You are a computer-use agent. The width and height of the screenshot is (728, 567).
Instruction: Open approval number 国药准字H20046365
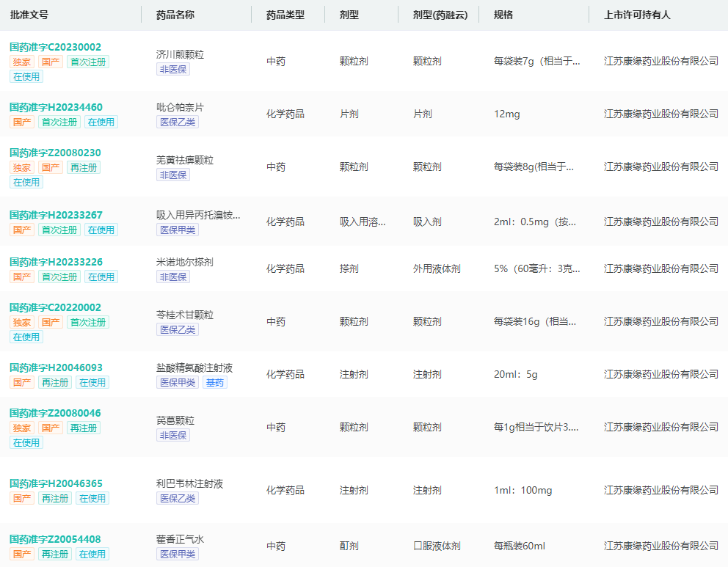pos(56,484)
